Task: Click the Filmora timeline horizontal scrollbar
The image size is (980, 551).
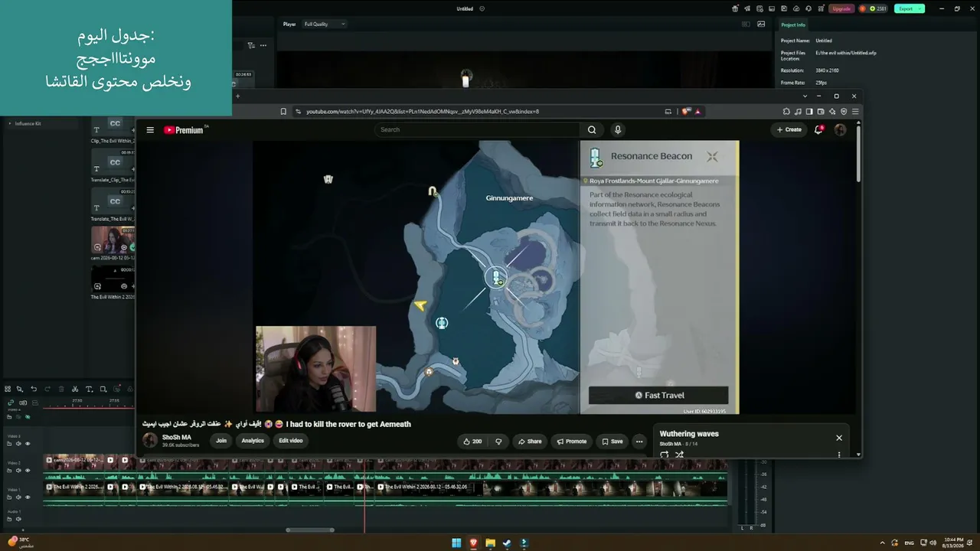Action: [310, 530]
